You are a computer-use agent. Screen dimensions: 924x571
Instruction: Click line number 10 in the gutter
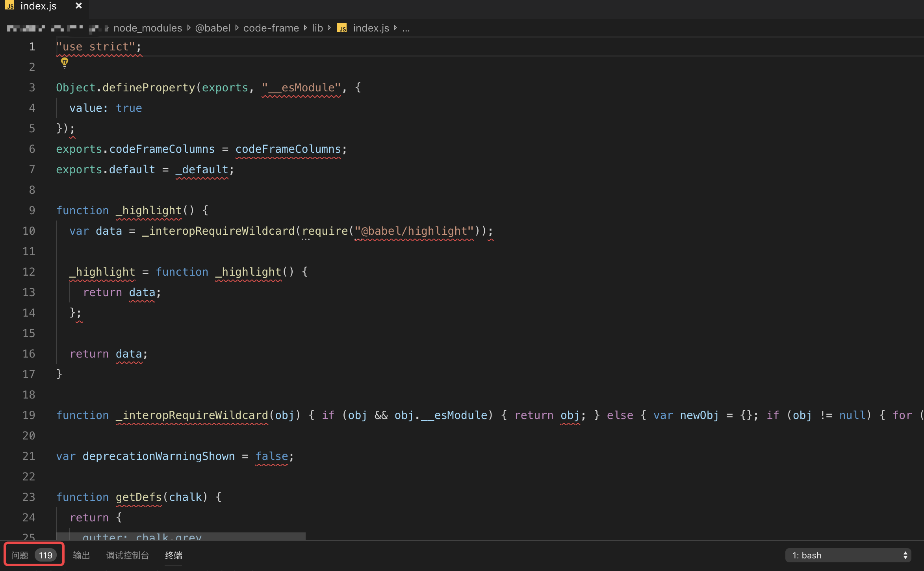tap(28, 231)
